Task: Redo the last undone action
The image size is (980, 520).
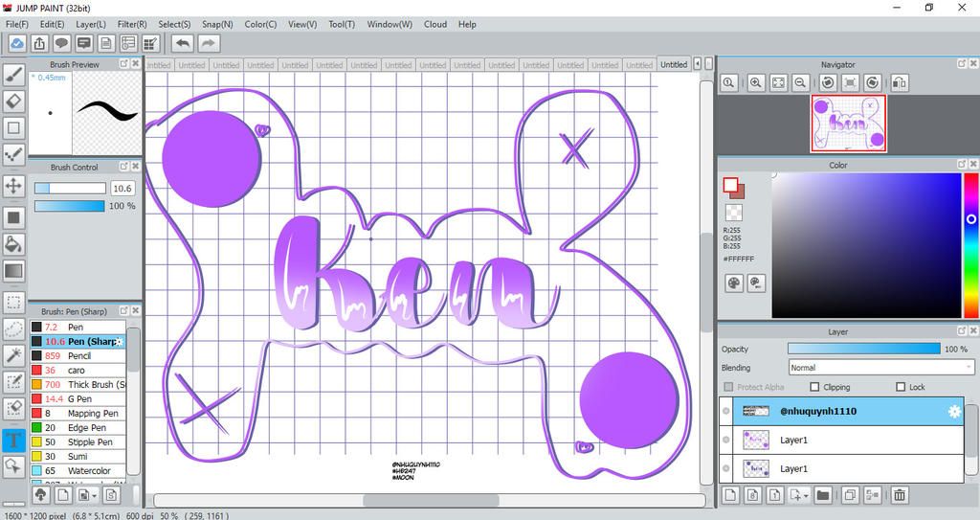Action: [x=209, y=43]
